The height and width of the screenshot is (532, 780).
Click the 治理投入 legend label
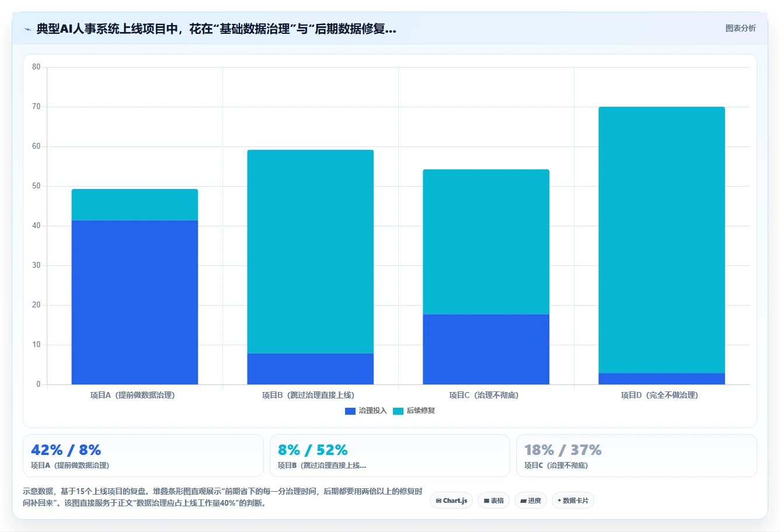373,411
